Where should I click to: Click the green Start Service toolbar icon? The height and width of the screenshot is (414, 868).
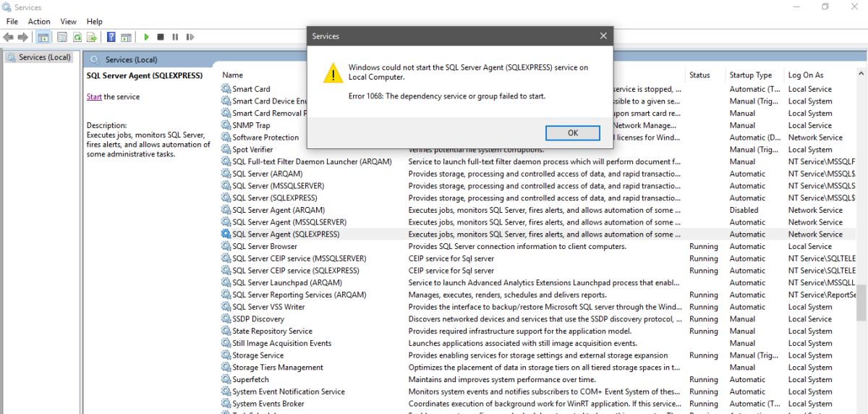[x=147, y=37]
